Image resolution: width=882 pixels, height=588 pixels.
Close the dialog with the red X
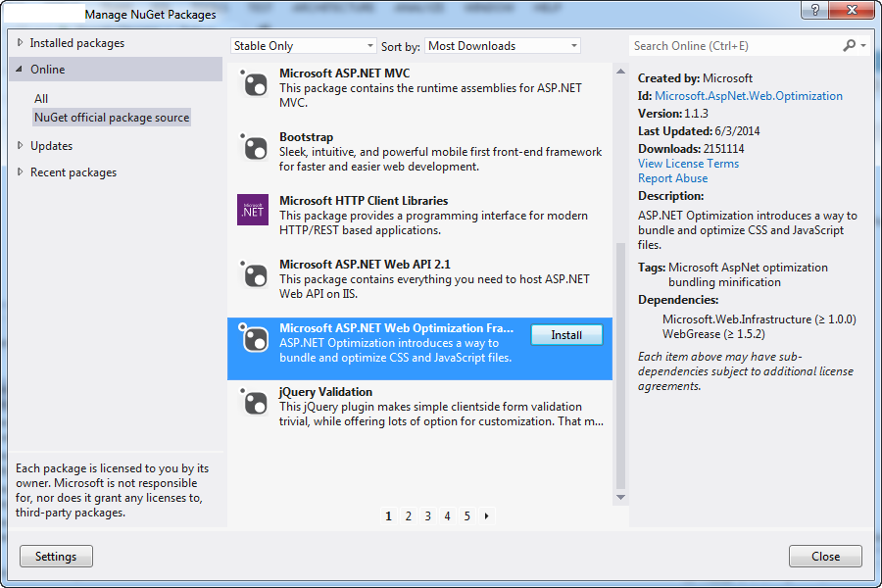[851, 10]
